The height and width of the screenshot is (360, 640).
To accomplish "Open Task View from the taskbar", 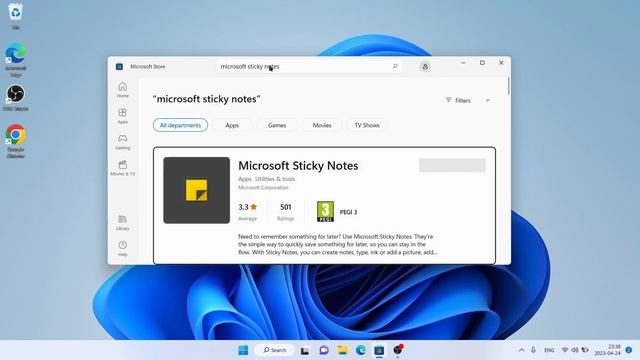I will click(305, 350).
